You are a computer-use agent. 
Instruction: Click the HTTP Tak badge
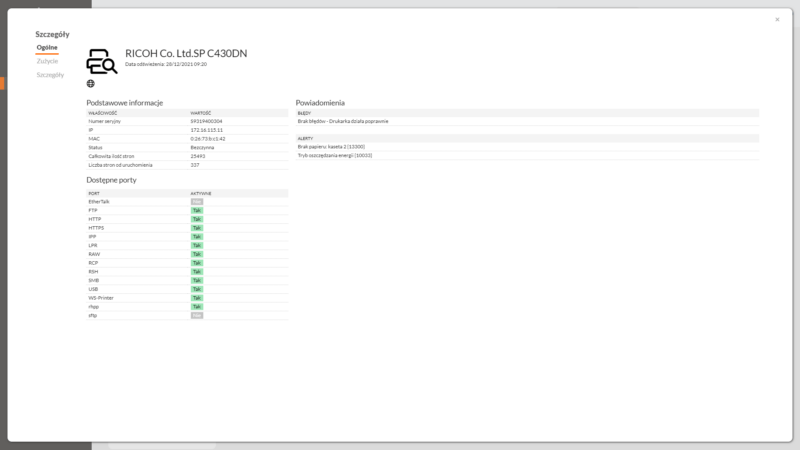[197, 219]
